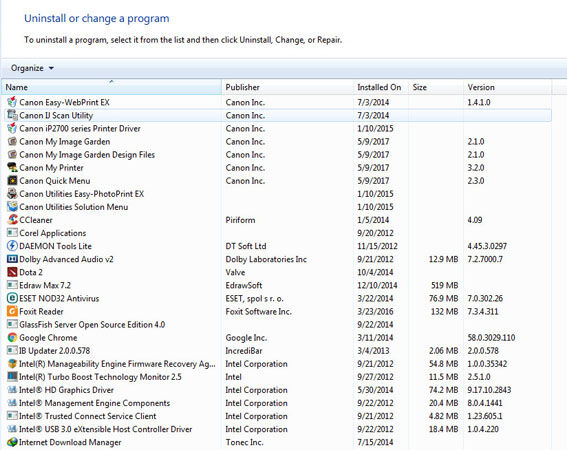The height and width of the screenshot is (450, 567).
Task: Click the Canon Utilities Solution Menu icon
Action: pos(12,207)
